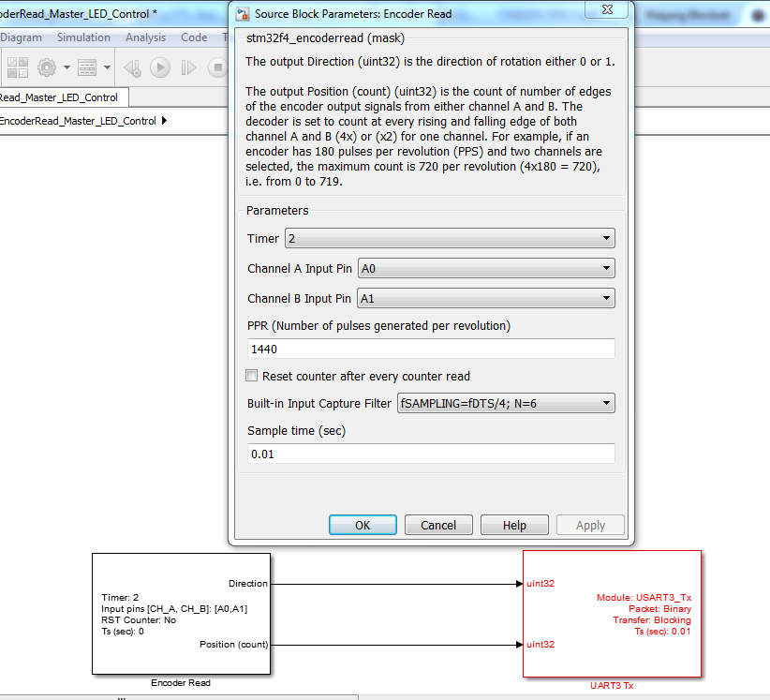Click the Direction signal line between blocks
770x700 pixels.
click(x=396, y=584)
